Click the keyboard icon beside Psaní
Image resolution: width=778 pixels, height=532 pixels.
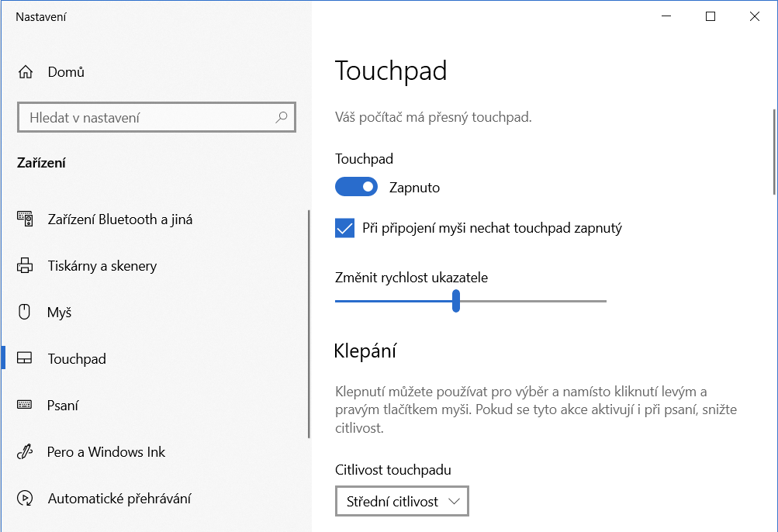coord(24,405)
